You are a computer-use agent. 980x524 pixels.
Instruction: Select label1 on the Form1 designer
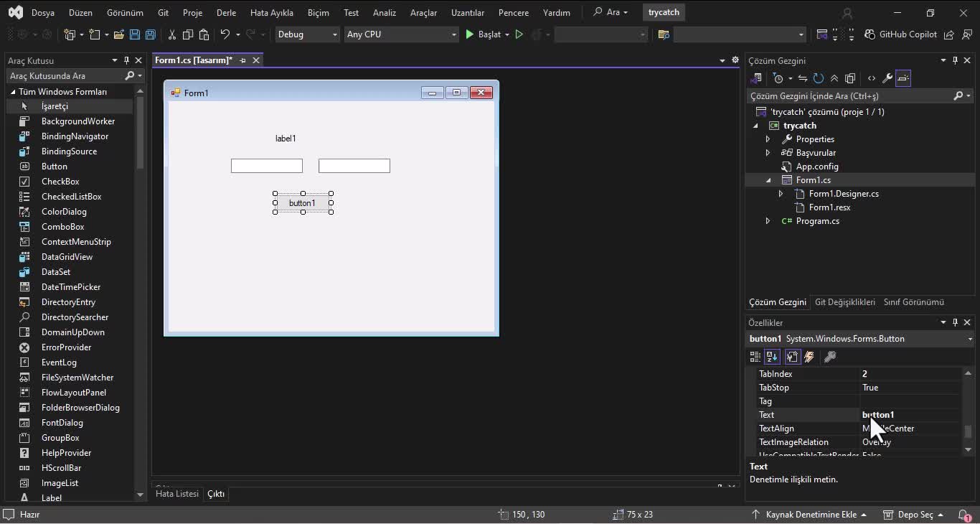(x=286, y=139)
